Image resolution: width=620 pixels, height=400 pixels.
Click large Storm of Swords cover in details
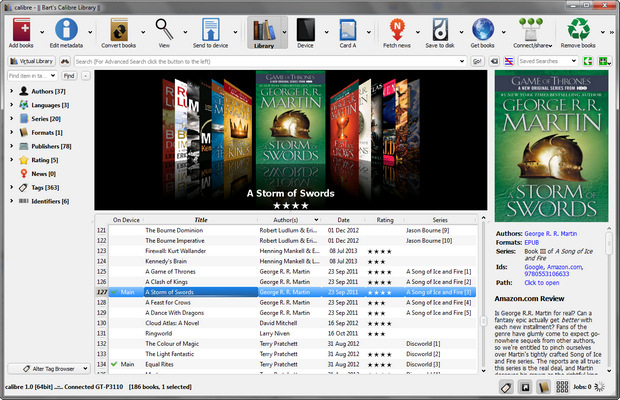tap(551, 145)
